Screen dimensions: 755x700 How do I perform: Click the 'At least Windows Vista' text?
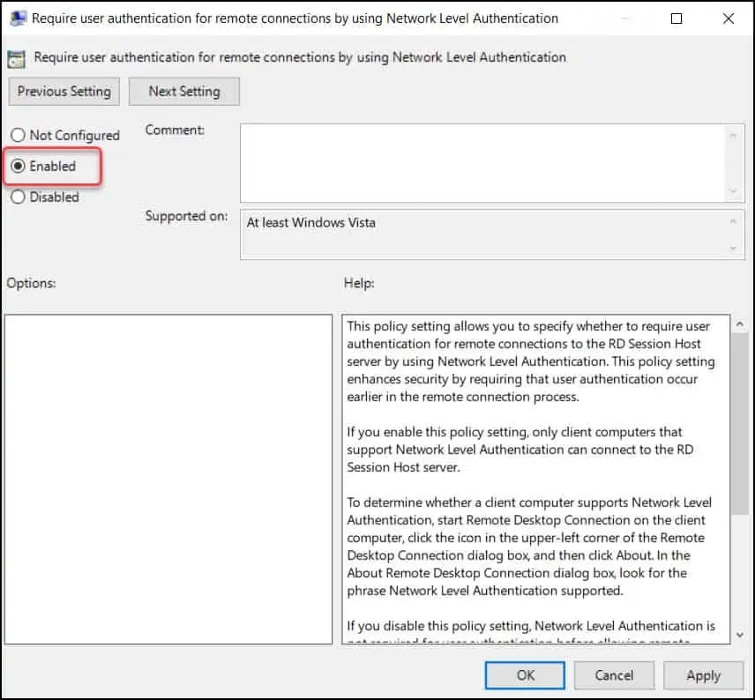point(311,222)
